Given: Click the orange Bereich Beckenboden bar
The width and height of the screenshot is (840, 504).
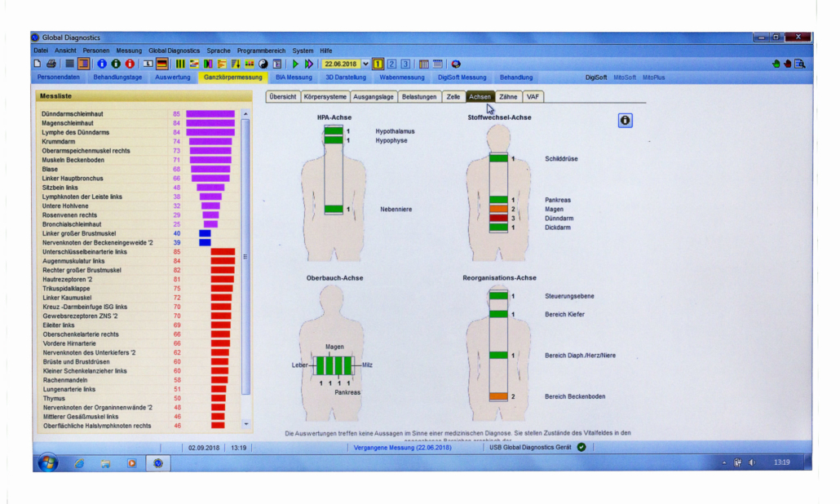Looking at the screenshot, I should coord(498,396).
